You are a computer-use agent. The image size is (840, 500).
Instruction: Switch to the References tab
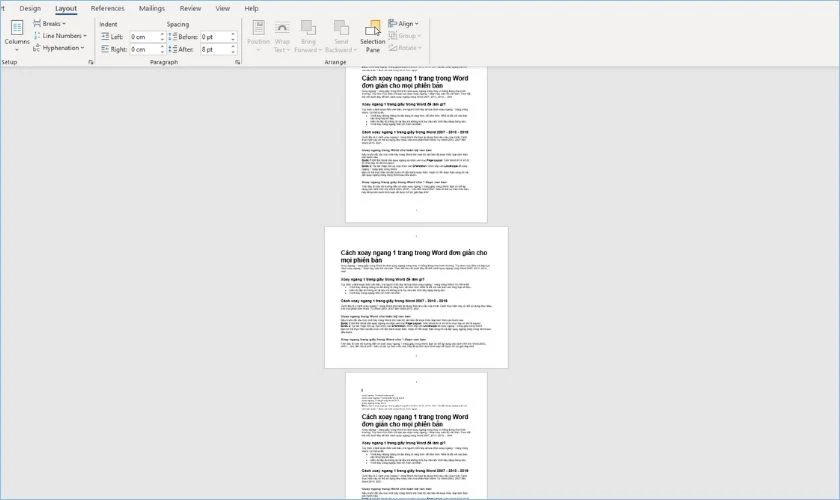point(107,8)
